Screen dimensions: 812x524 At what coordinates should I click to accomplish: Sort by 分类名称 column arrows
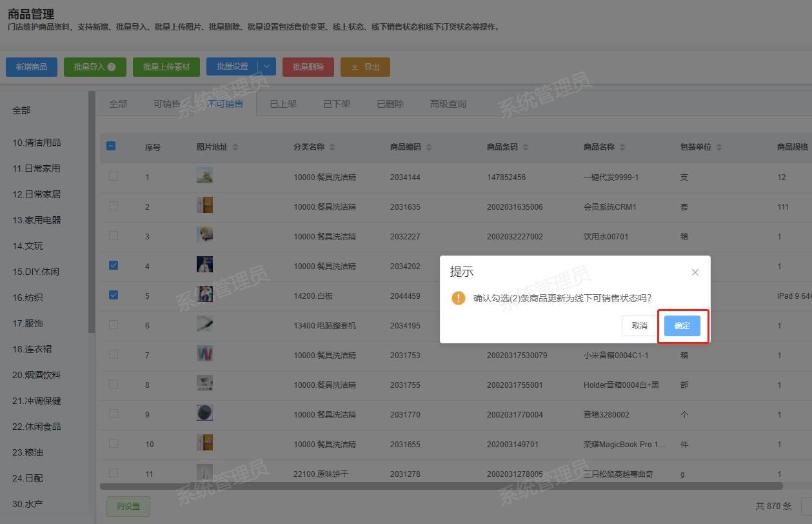pos(332,147)
